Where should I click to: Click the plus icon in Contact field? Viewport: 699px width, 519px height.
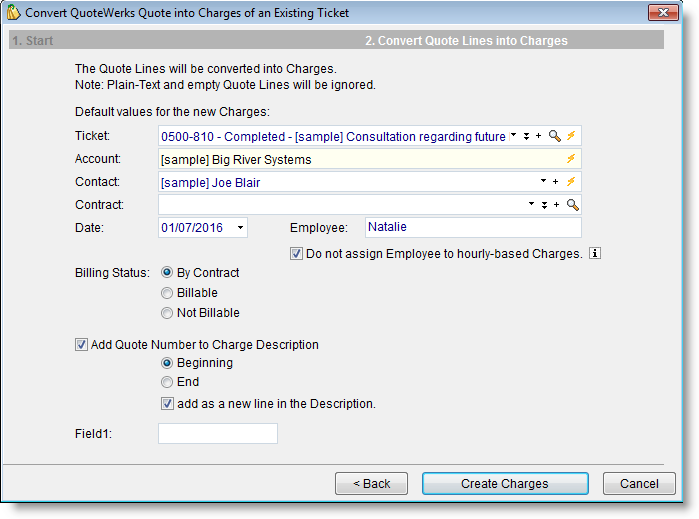click(x=555, y=182)
